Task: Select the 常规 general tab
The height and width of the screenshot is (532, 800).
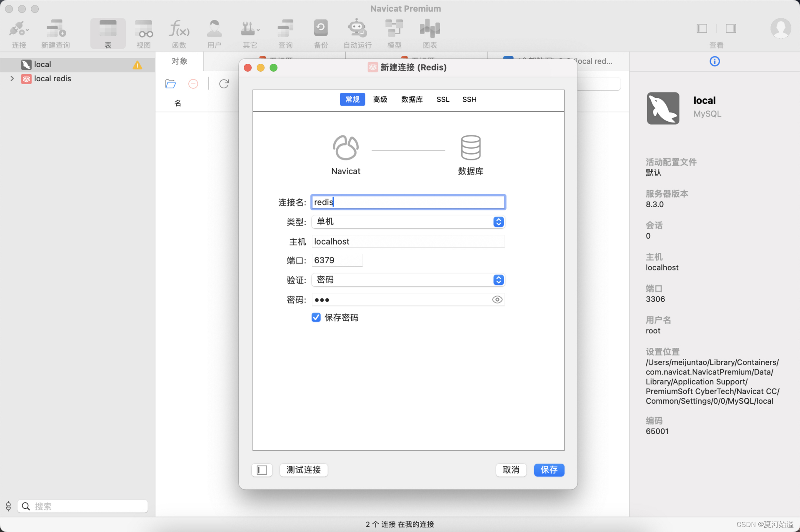Action: click(x=352, y=99)
